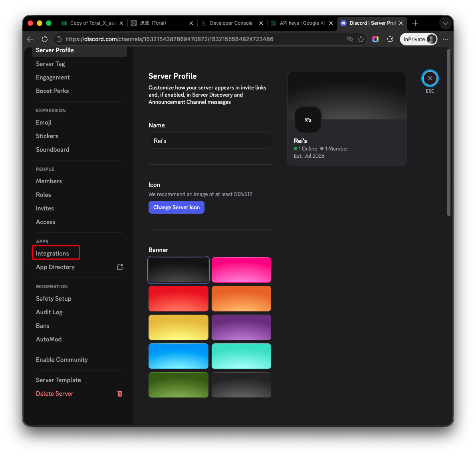Screen dimensions: 476x456
Task: Select the last gray banner swatch
Action: coord(241,385)
